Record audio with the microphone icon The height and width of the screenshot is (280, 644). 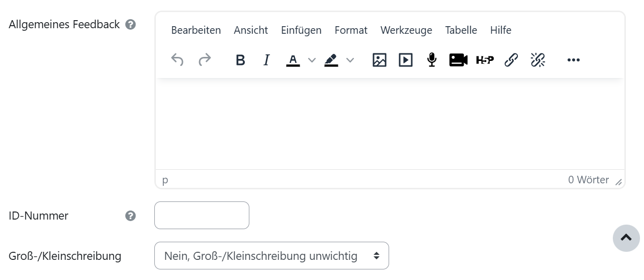[432, 60]
